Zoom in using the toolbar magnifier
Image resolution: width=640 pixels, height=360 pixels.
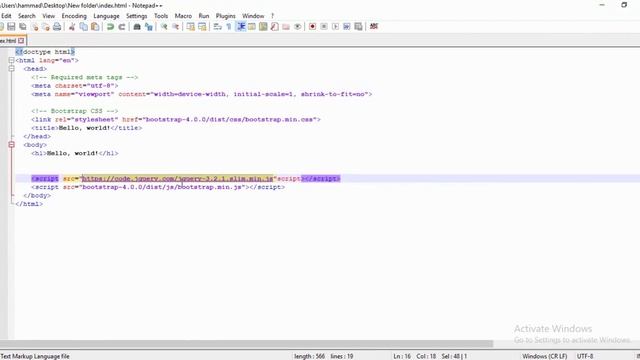tap(164, 27)
